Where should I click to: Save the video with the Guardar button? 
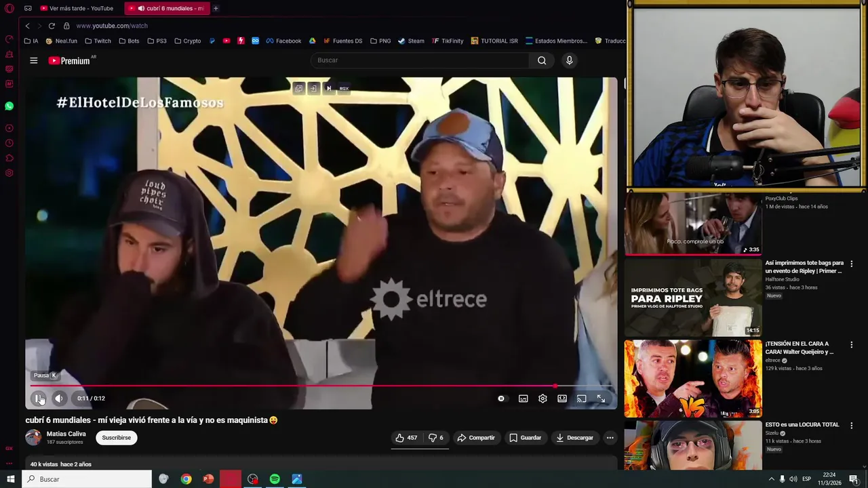coord(525,438)
